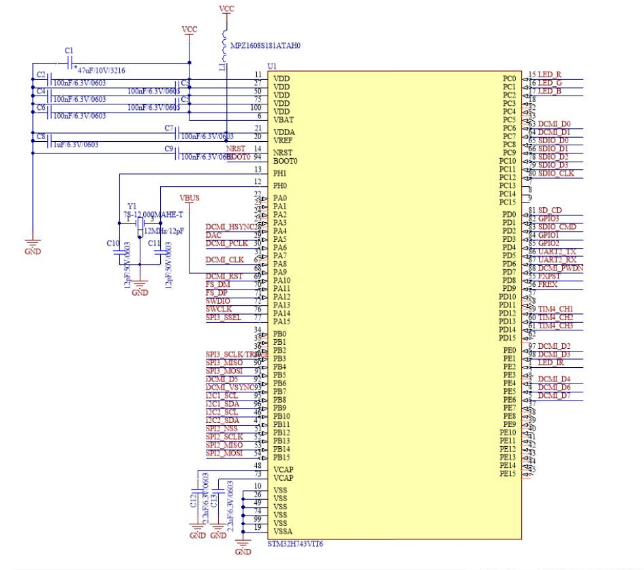Viewport: 644px width, 570px height.
Task: Click the DCMI_D3 net label
Action: point(554,354)
